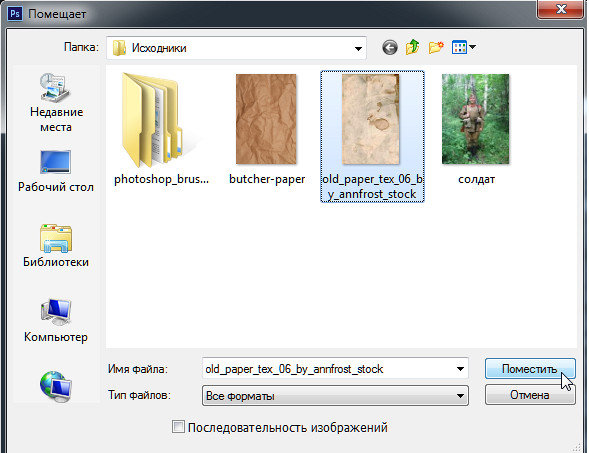
Task: Open the view menu icon
Action: (x=464, y=47)
